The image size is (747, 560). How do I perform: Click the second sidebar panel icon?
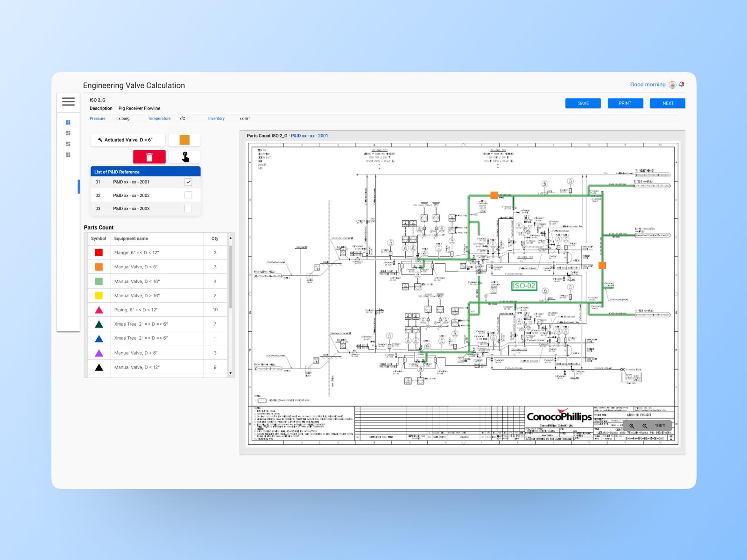tap(68, 133)
